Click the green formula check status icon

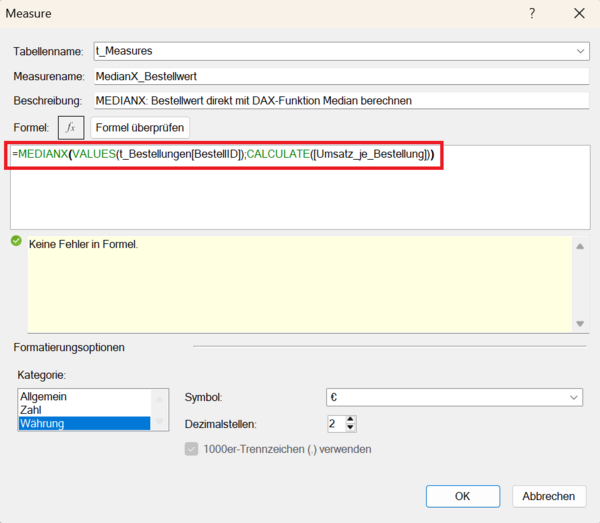[x=16, y=241]
